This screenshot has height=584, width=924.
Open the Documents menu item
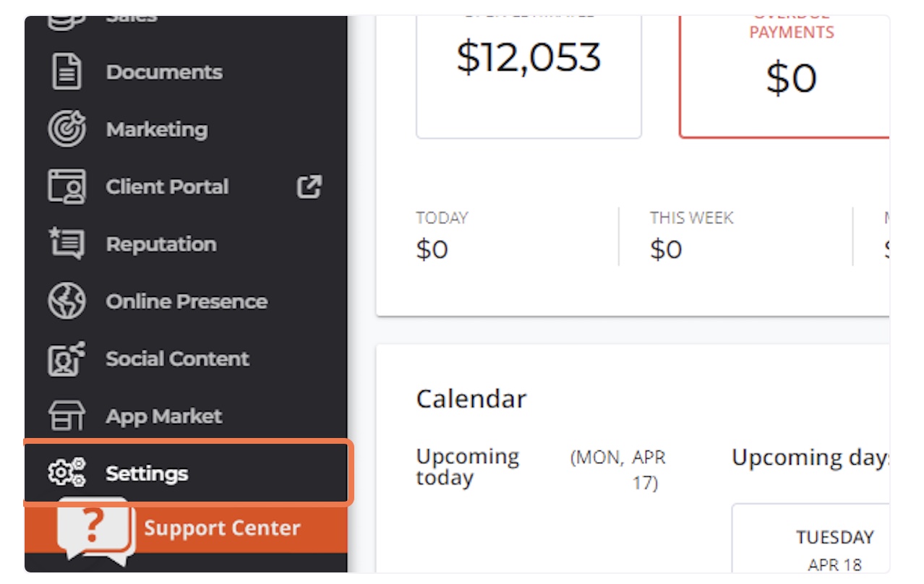click(x=164, y=72)
